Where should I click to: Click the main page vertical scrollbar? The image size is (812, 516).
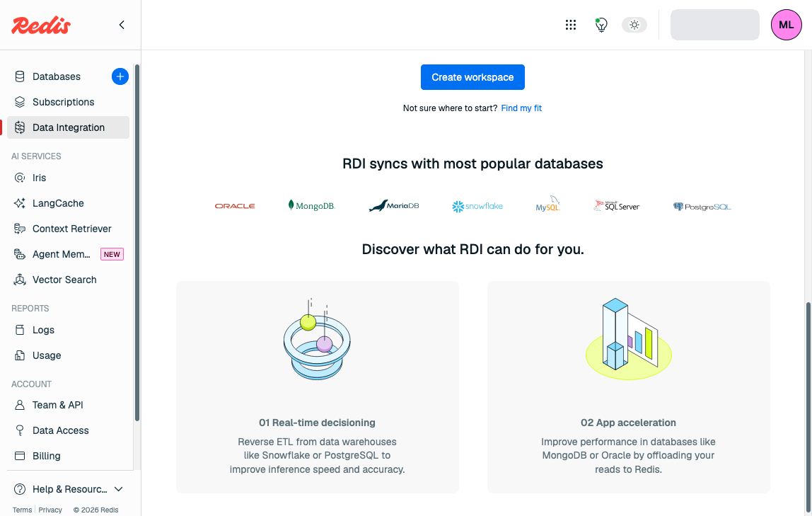point(808,407)
